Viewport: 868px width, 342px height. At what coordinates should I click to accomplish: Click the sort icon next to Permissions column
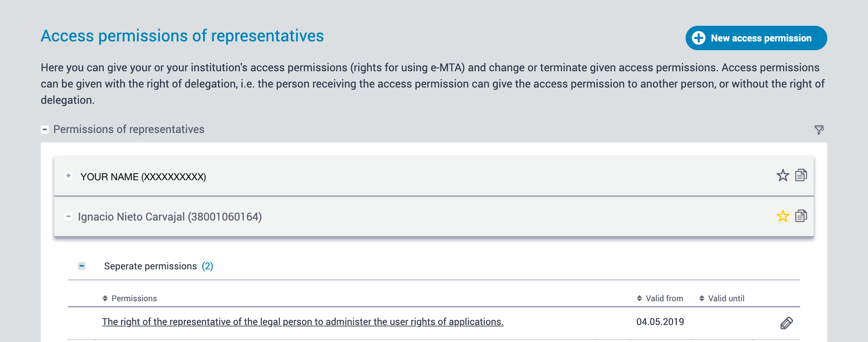pyautogui.click(x=105, y=298)
